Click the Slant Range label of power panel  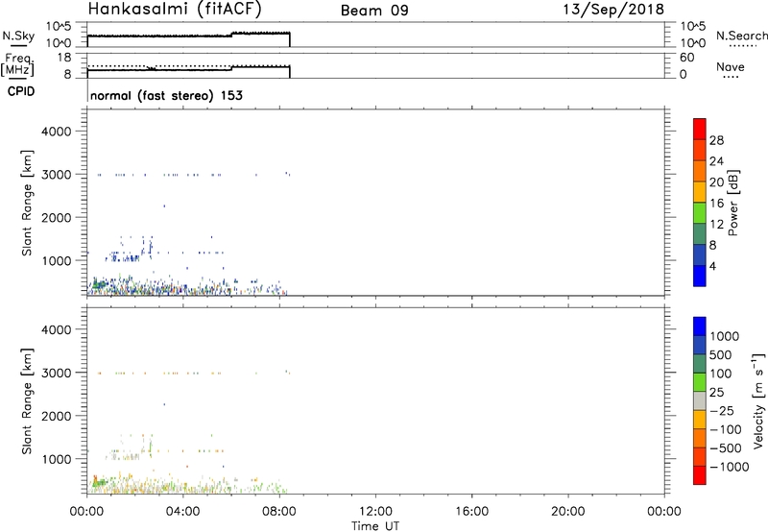point(27,203)
